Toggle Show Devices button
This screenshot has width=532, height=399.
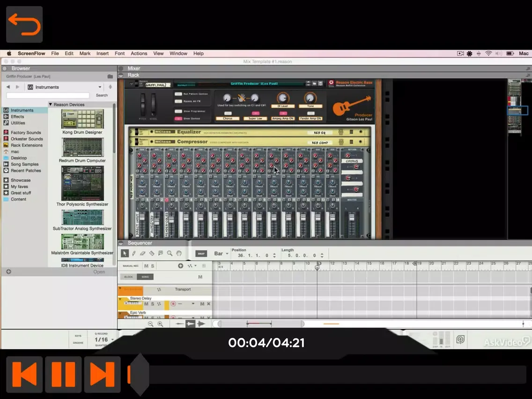(x=178, y=119)
